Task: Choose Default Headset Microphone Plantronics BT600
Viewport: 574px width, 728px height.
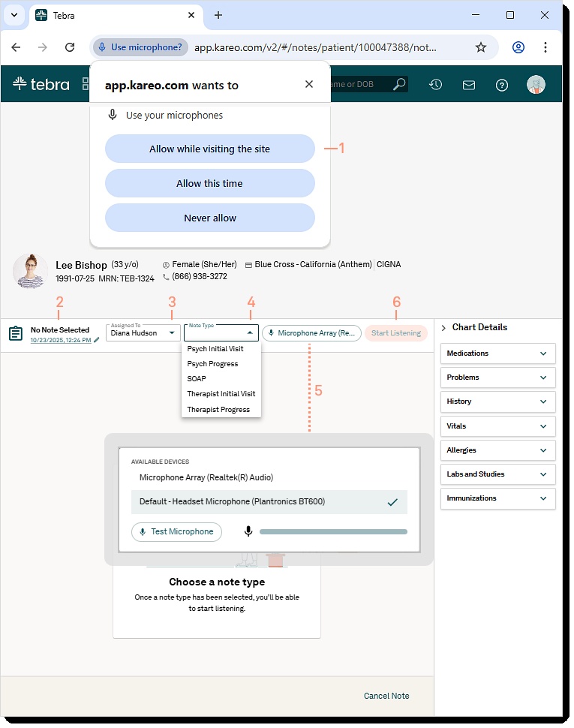Action: 269,501
